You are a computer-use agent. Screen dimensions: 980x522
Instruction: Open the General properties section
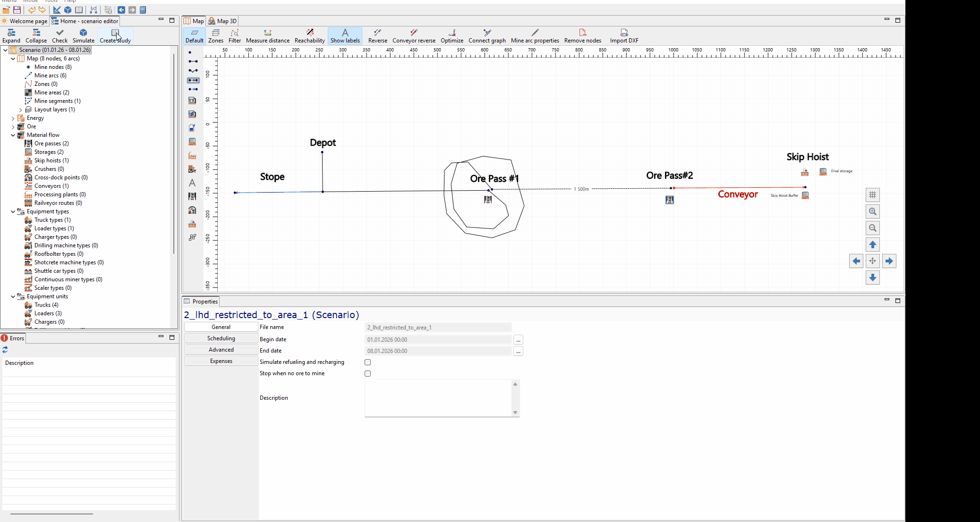pyautogui.click(x=221, y=327)
